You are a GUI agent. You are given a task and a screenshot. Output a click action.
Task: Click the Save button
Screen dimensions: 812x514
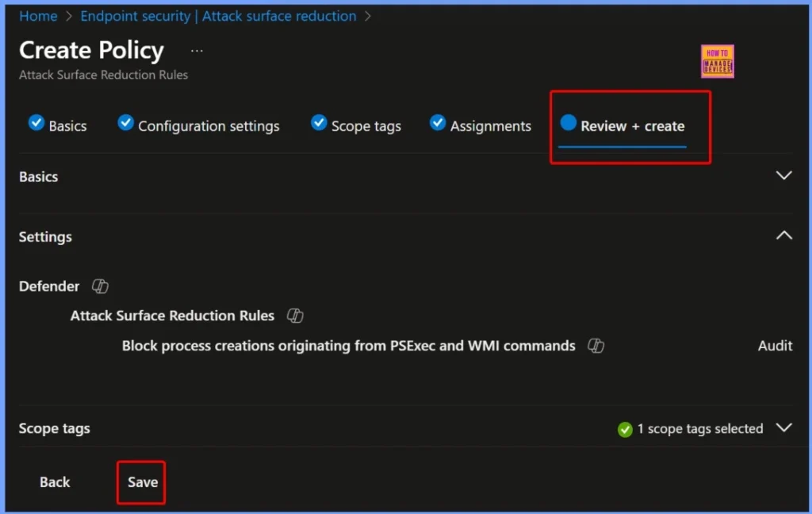141,481
